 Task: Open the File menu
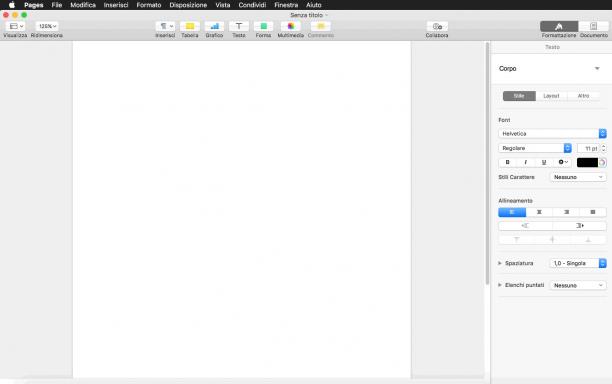(57, 5)
